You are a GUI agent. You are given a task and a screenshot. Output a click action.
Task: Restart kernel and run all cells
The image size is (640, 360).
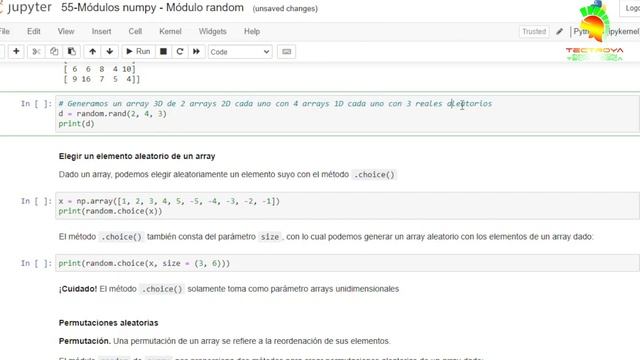[x=196, y=51]
